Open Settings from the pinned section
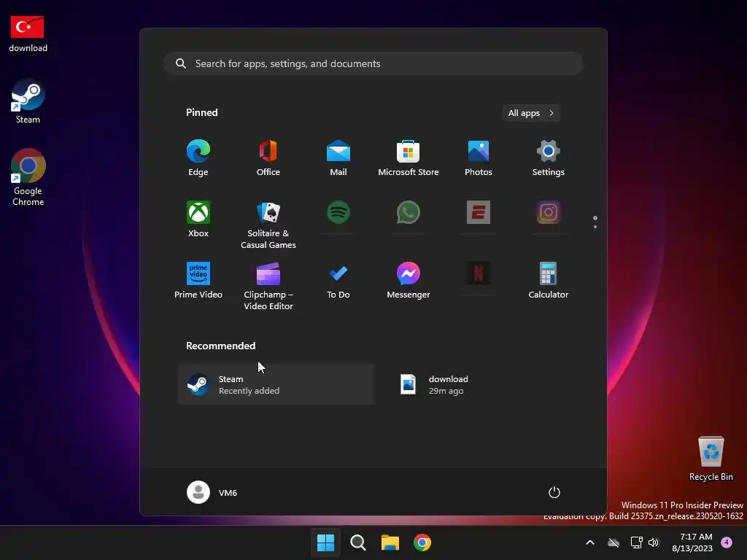 pyautogui.click(x=549, y=158)
